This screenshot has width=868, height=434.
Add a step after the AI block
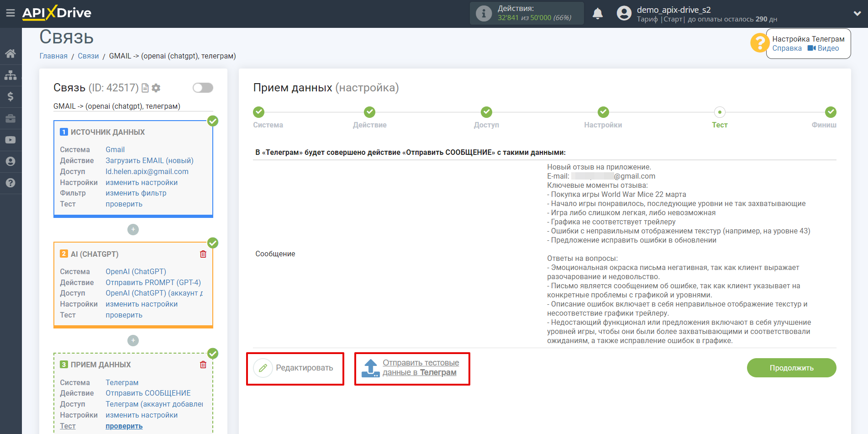pyautogui.click(x=133, y=340)
